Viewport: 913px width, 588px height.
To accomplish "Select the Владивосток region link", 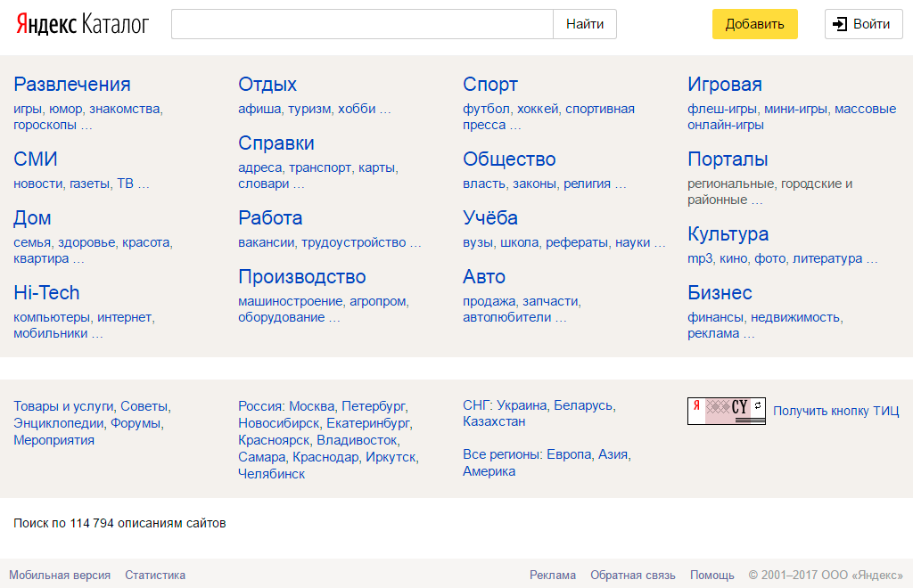I will [x=357, y=440].
